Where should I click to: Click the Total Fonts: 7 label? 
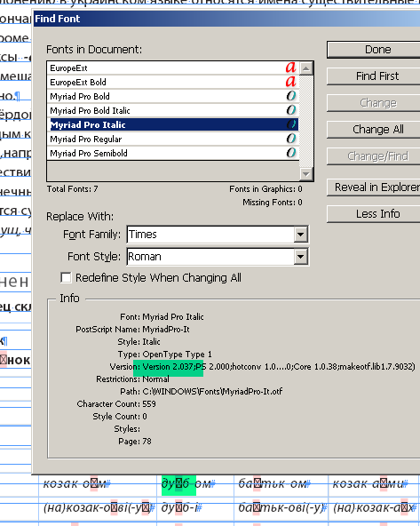point(73,189)
